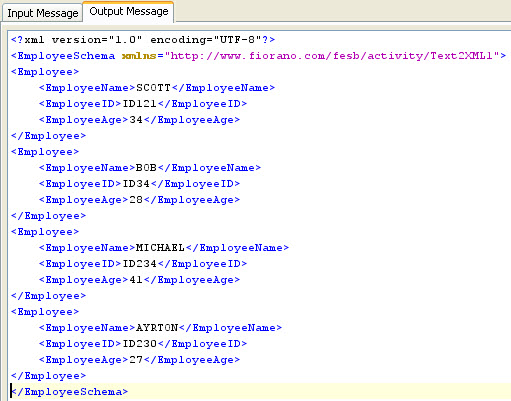The image size is (511, 401).
Task: Click the xmlns attribute name
Action: [x=139, y=56]
